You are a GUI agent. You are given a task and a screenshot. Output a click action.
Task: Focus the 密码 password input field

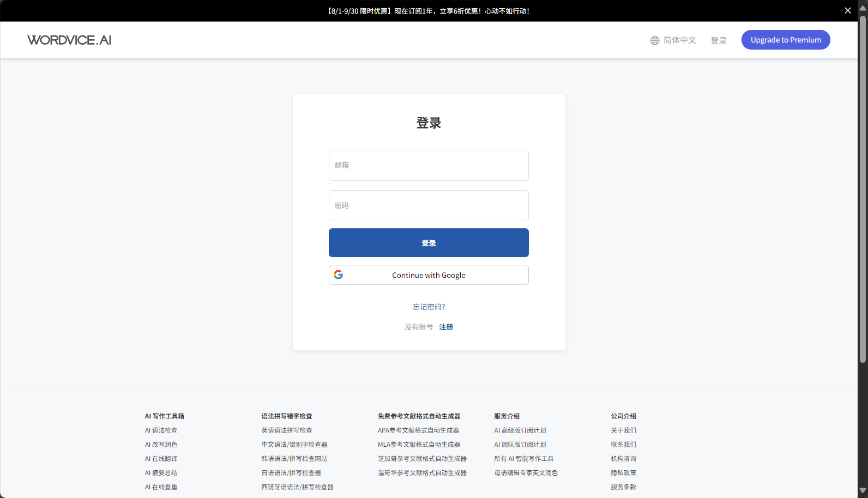[x=429, y=205]
